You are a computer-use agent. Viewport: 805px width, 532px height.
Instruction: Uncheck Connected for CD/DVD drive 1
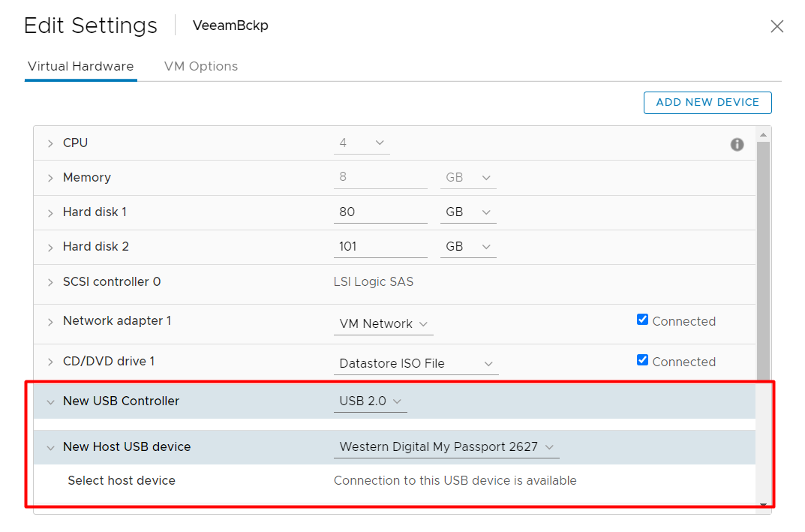642,360
